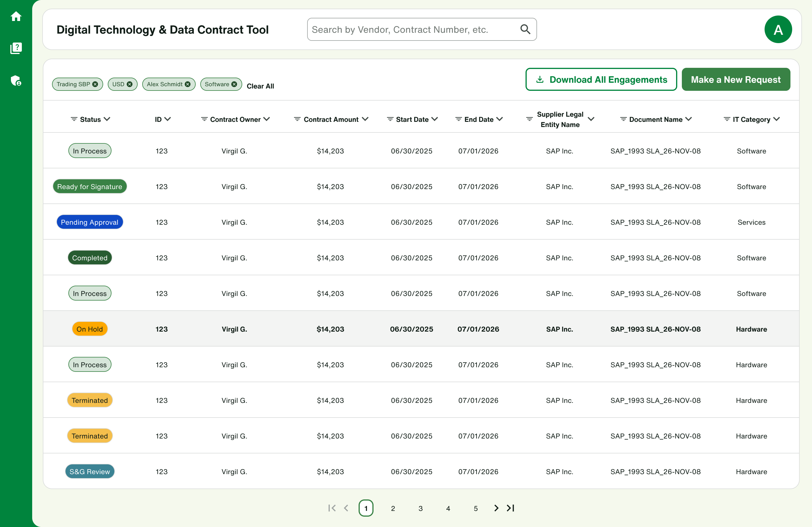The height and width of the screenshot is (527, 812).
Task: Go to page 3
Action: (x=420, y=508)
